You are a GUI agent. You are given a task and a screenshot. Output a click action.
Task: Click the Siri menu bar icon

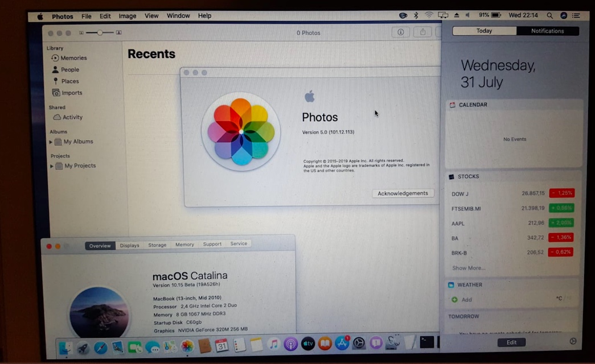coord(564,15)
